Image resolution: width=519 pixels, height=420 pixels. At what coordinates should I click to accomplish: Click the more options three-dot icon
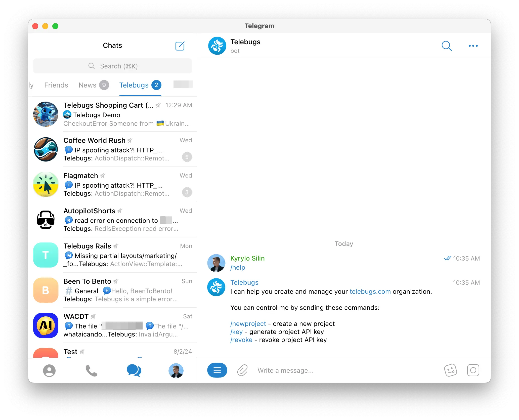473,46
